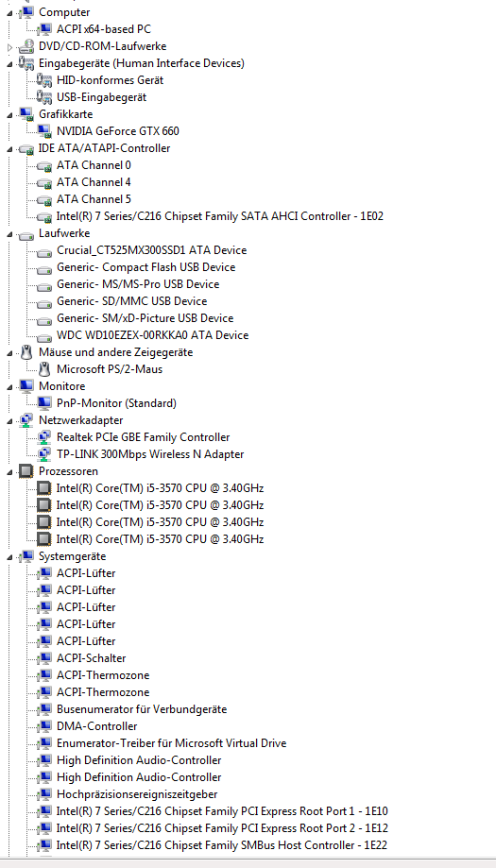Collapse the IDE ATA/ATAPI-Controller category
This screenshot has height=868, width=496.
pyautogui.click(x=9, y=149)
